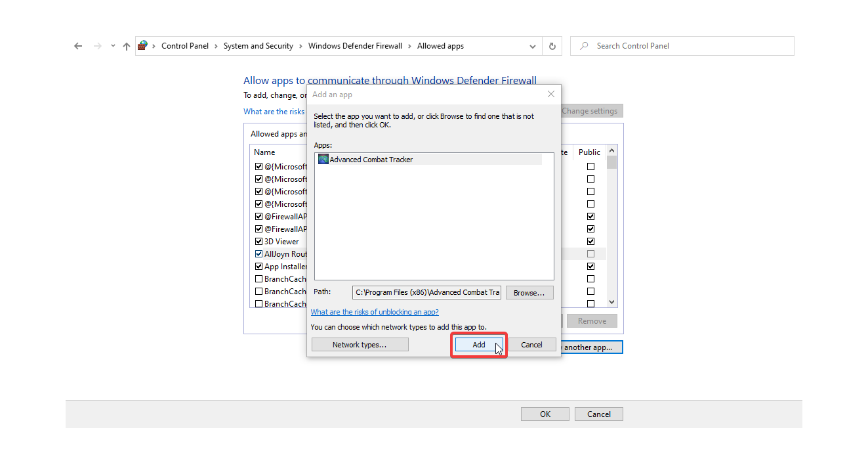Toggle the AllJoyn Router allowed checkbox
Image resolution: width=868 pixels, height=461 pixels.
click(258, 254)
